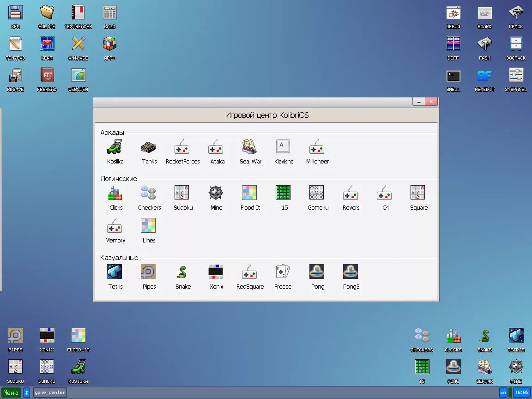Viewport: 532px width, 399px height.
Task: Start the RocketForces game
Action: (182, 151)
